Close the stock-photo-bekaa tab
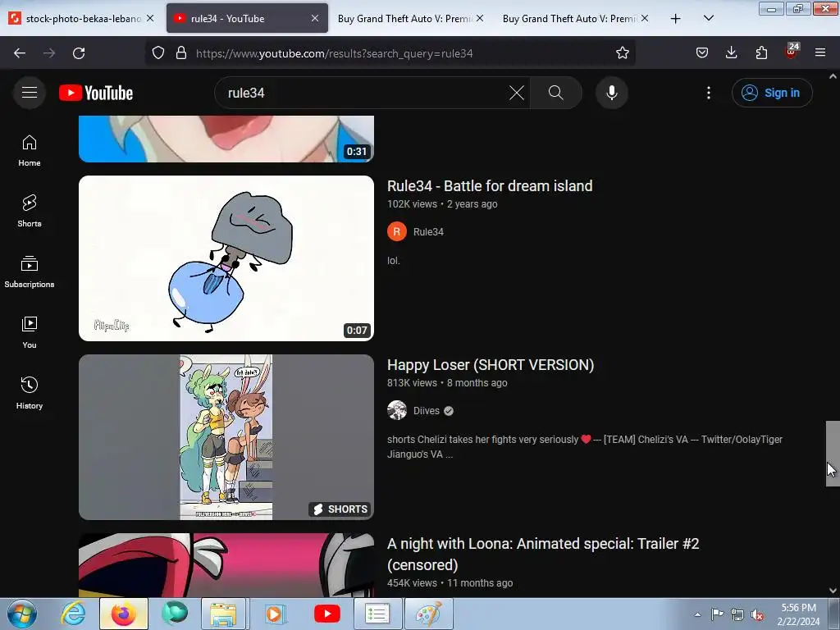 (x=151, y=18)
